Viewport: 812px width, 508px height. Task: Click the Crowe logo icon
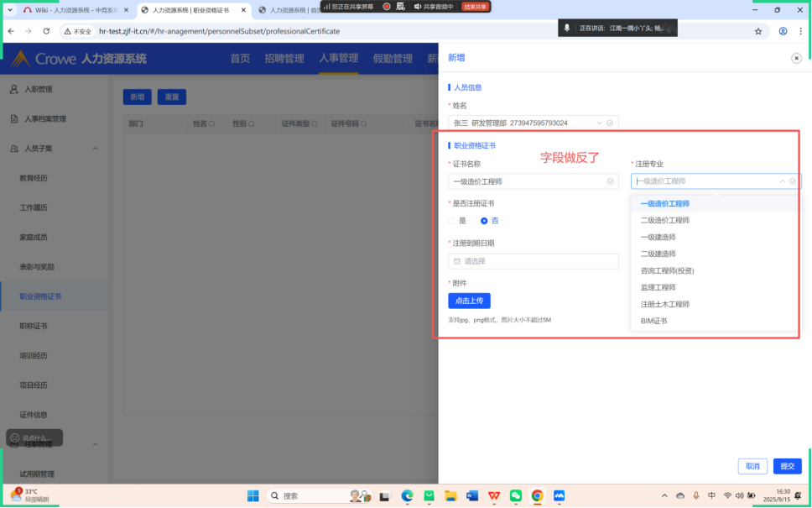(x=21, y=59)
